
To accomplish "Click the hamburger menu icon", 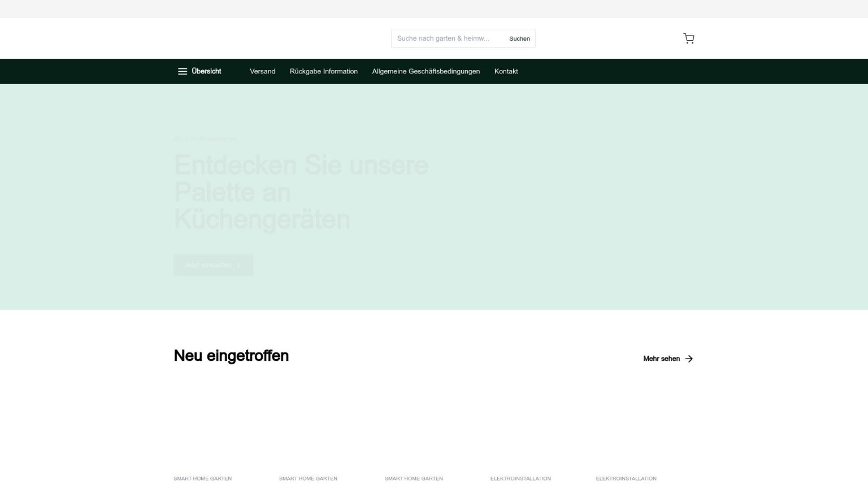I will pyautogui.click(x=182, y=71).
